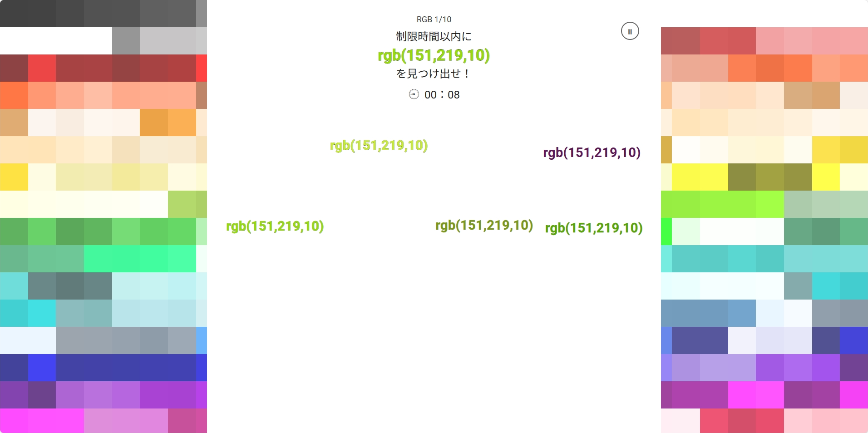This screenshot has height=433, width=868.
Task: Pause the game with the pause icon
Action: [x=630, y=31]
